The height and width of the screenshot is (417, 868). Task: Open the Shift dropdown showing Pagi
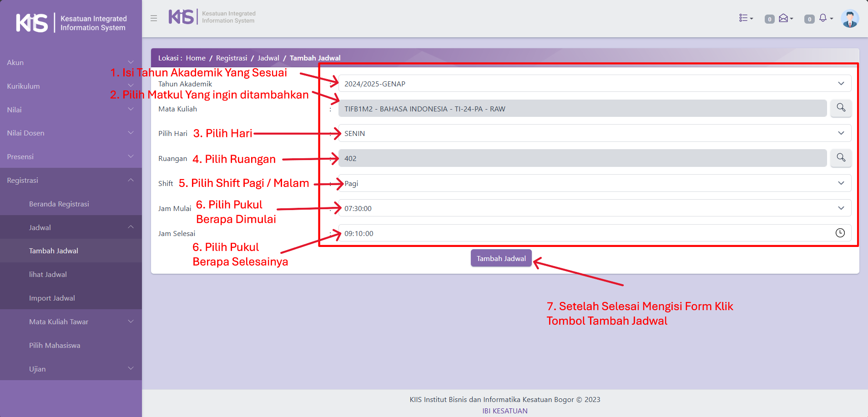(x=594, y=183)
